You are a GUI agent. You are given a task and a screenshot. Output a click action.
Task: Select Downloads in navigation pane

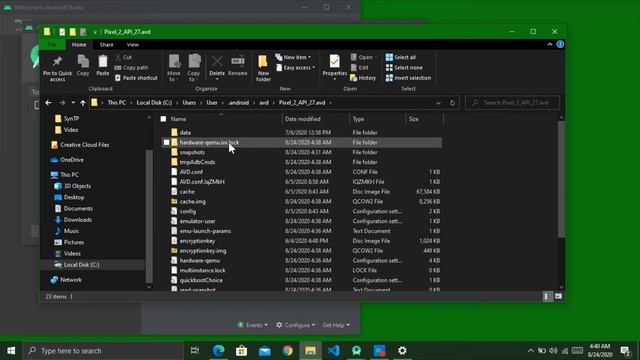coord(78,220)
